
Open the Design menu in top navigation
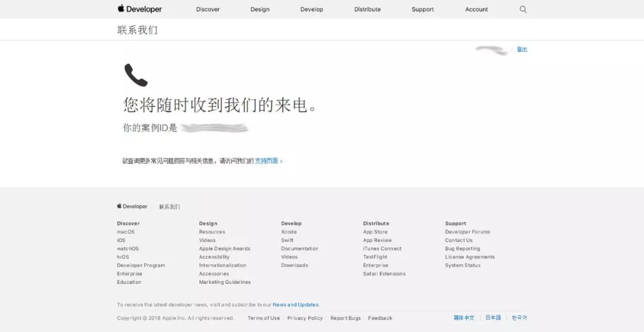pos(260,10)
